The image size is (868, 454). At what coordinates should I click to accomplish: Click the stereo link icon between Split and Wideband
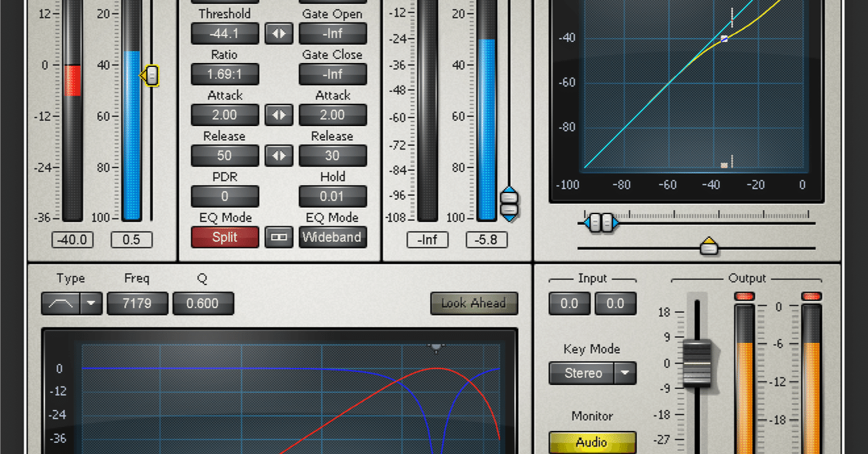click(279, 237)
